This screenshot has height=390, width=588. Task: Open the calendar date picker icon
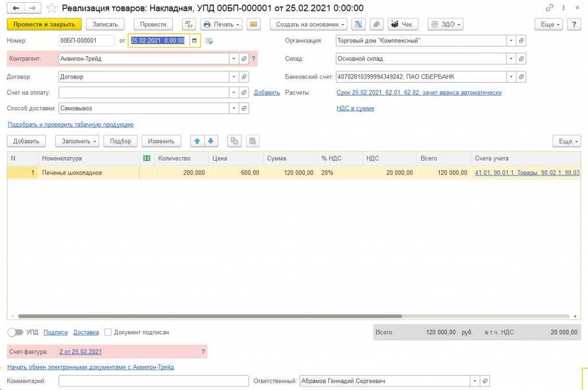194,41
